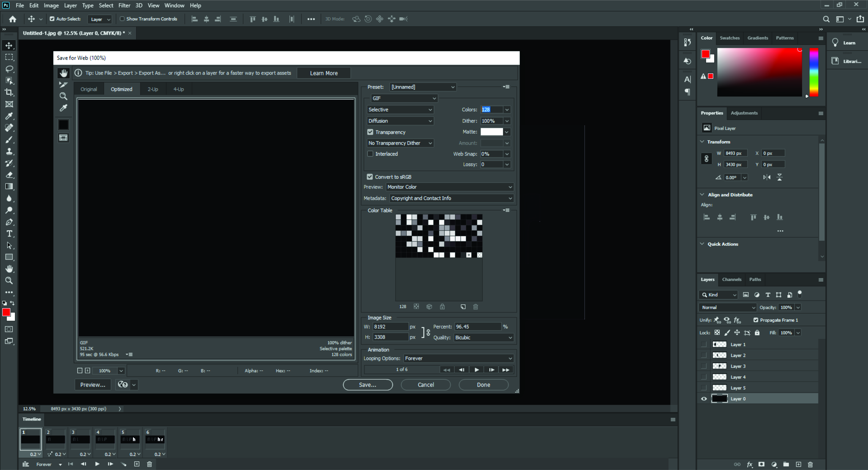Viewport: 868px width, 470px height.
Task: Click the Save... button
Action: pyautogui.click(x=367, y=385)
